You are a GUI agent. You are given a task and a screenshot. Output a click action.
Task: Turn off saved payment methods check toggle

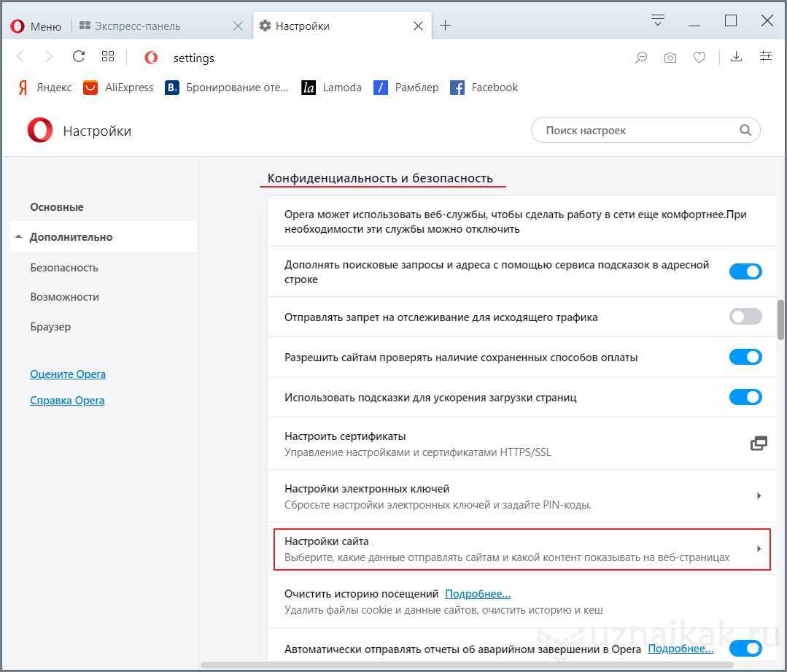745,357
